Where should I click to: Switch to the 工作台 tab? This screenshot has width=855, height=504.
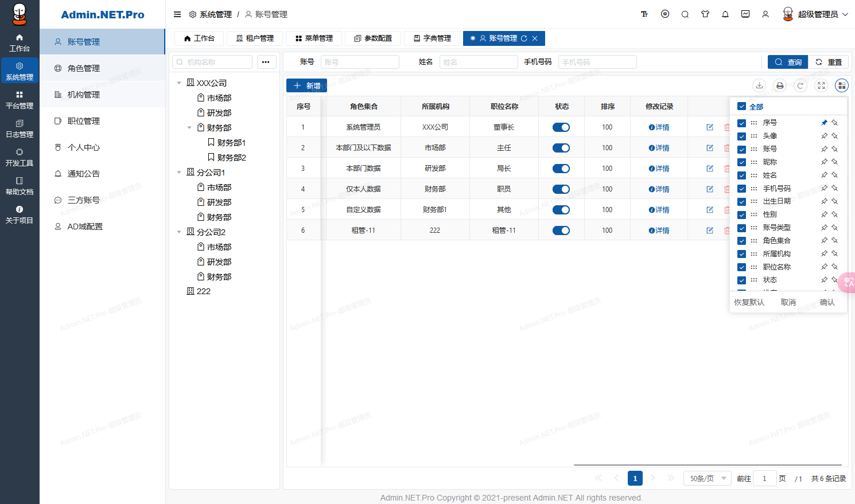[x=199, y=38]
